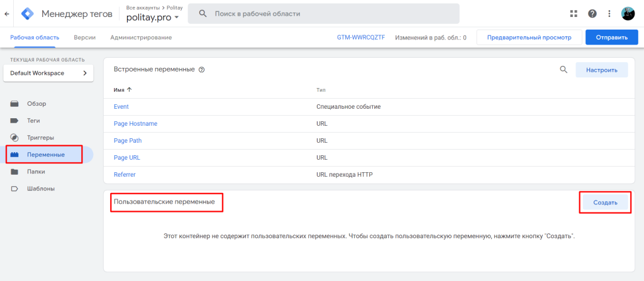Sort by the Имя column header
The image size is (644, 281).
(x=123, y=89)
